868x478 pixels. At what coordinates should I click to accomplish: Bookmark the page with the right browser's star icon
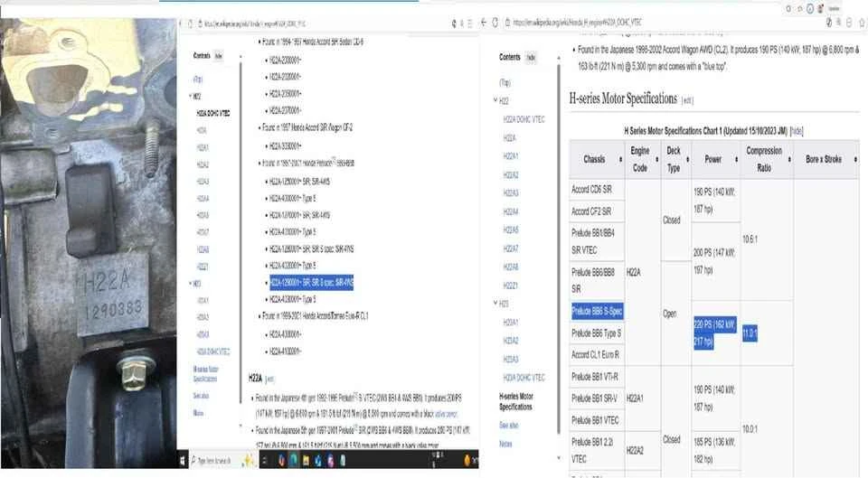[x=862, y=23]
